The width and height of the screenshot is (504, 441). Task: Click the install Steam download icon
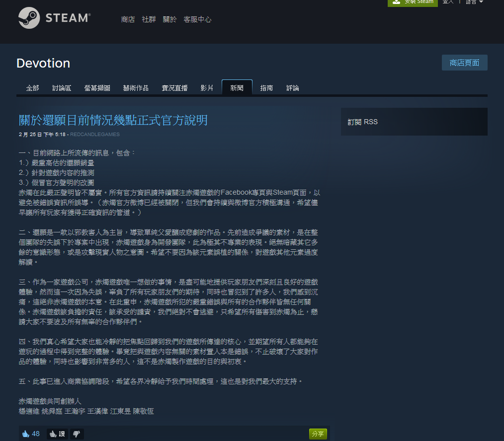coord(396,2)
